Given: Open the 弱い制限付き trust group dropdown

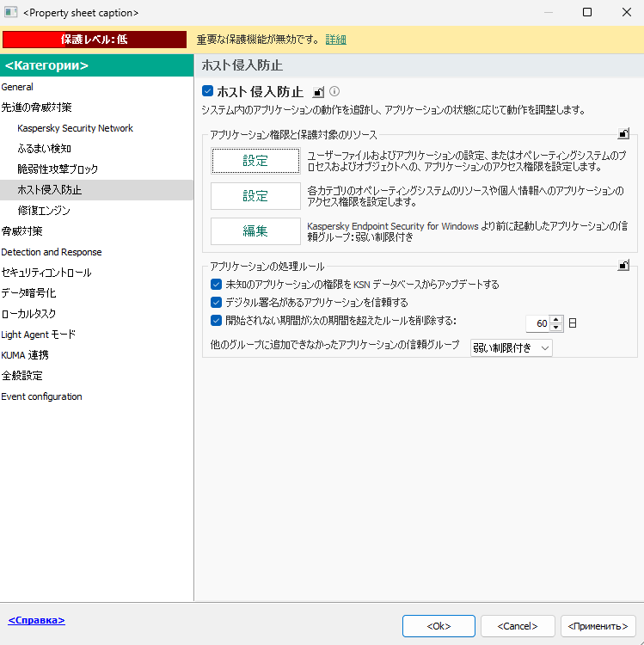Looking at the screenshot, I should (511, 348).
